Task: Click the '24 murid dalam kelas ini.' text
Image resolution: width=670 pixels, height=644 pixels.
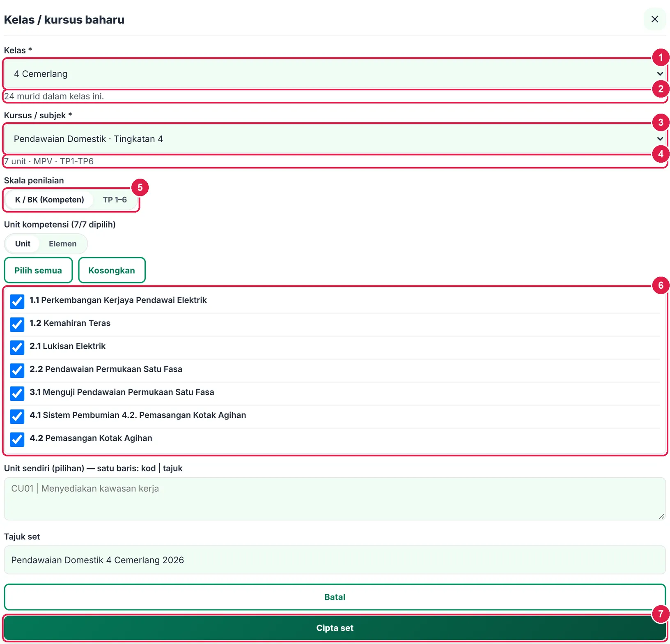Action: click(54, 96)
